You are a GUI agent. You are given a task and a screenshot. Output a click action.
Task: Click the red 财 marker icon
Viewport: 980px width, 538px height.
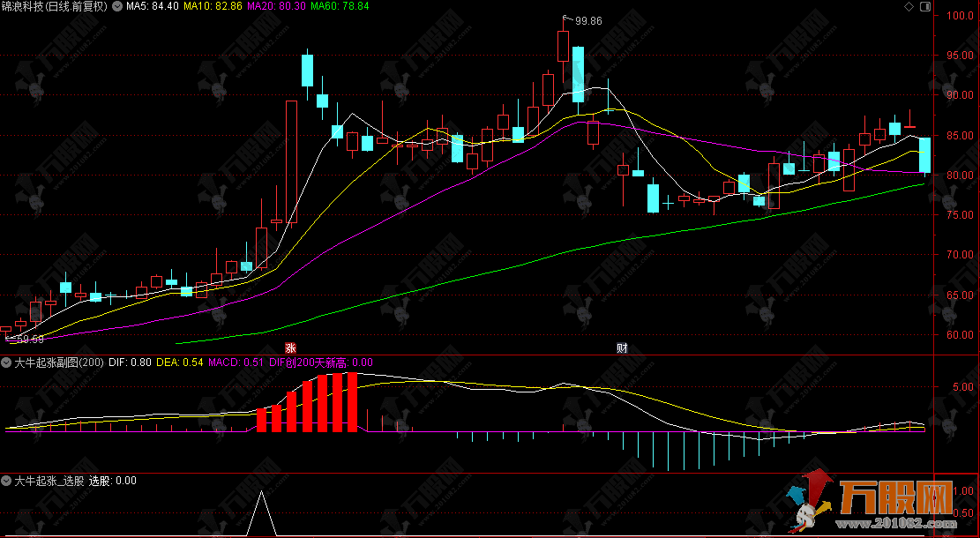click(622, 347)
